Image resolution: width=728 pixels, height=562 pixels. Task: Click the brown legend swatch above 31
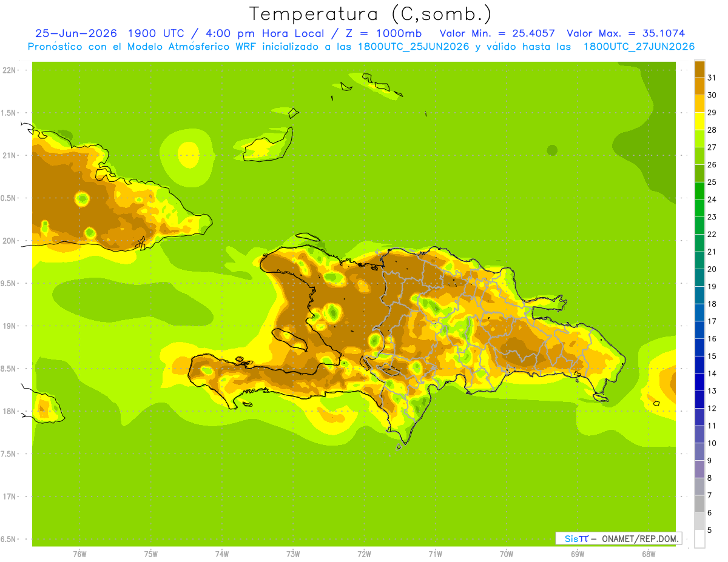tap(699, 69)
